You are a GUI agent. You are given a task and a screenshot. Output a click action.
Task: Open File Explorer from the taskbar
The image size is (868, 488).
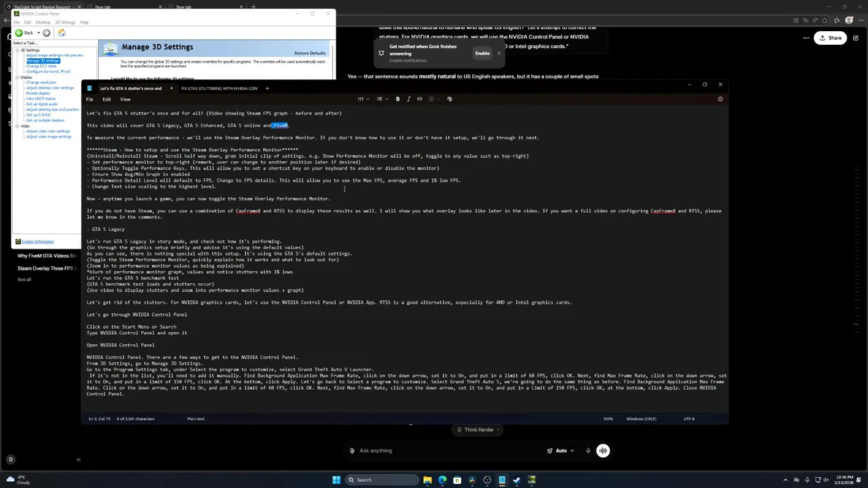point(427,480)
